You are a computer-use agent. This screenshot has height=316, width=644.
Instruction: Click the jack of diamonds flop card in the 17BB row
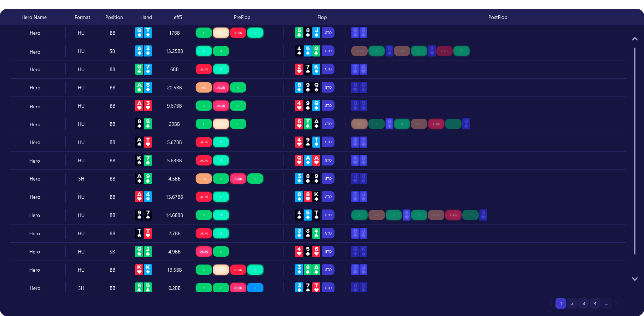click(x=316, y=33)
